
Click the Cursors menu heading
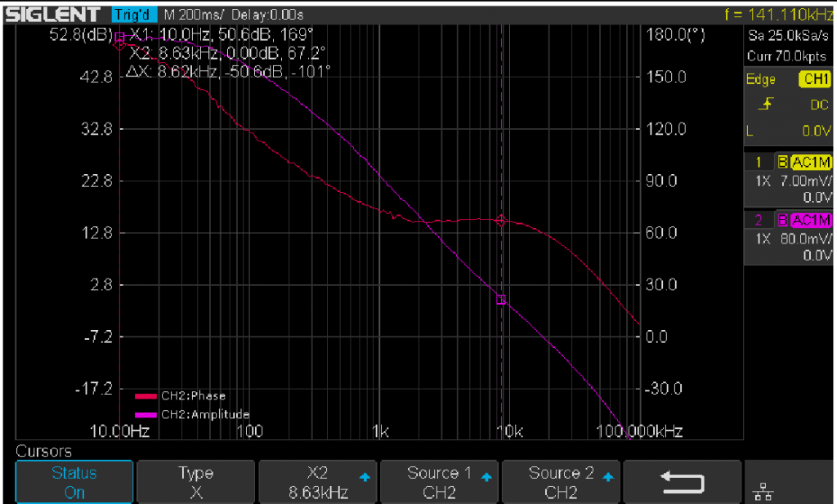[x=45, y=450]
